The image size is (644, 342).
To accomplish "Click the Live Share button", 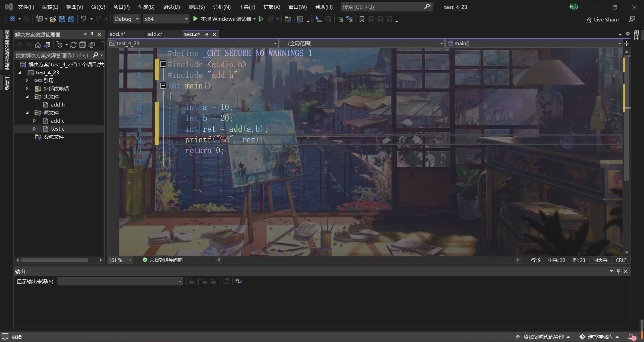I will tap(602, 20).
